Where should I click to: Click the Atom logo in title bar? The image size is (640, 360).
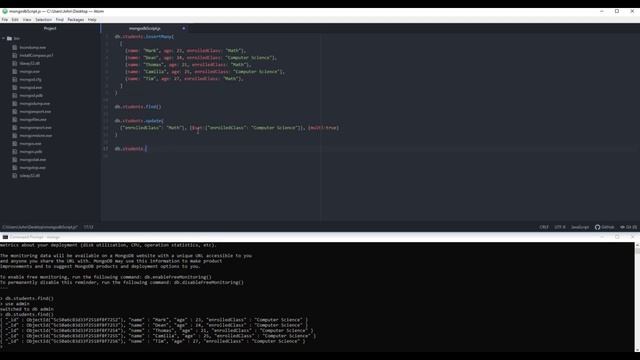(5, 11)
